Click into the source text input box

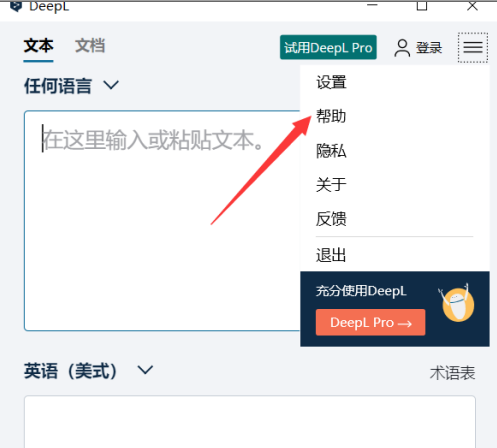(162, 221)
